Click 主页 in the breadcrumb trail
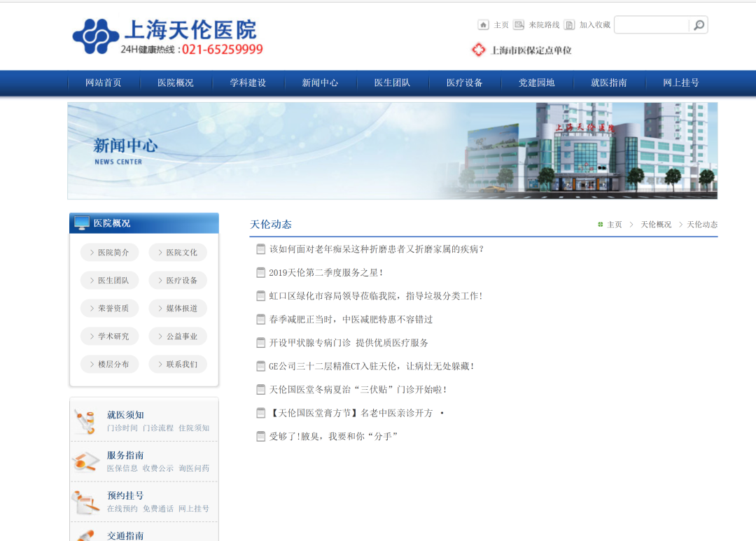Screen dimensions: 756x541 click(x=613, y=225)
